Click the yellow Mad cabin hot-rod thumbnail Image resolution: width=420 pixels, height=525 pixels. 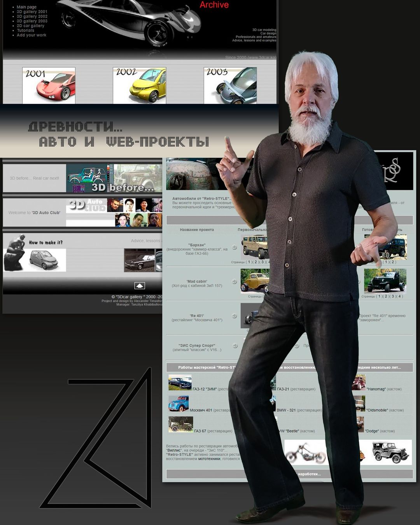(255, 280)
